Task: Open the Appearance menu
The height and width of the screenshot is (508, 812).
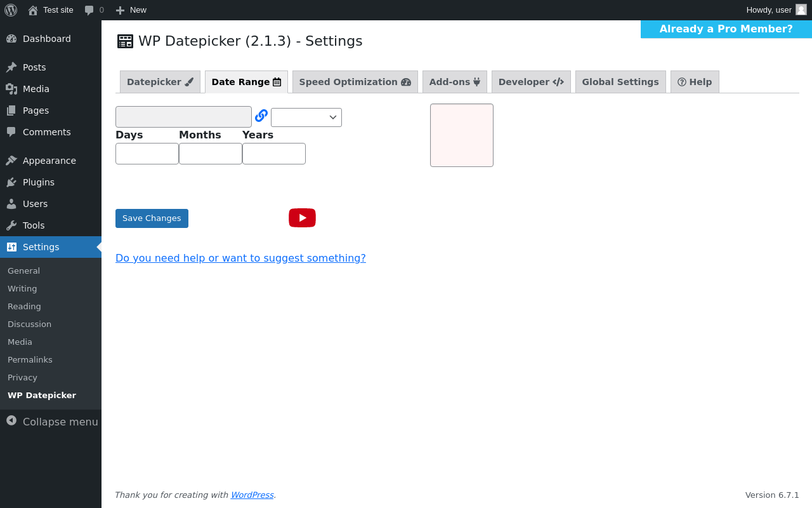Action: click(x=51, y=161)
